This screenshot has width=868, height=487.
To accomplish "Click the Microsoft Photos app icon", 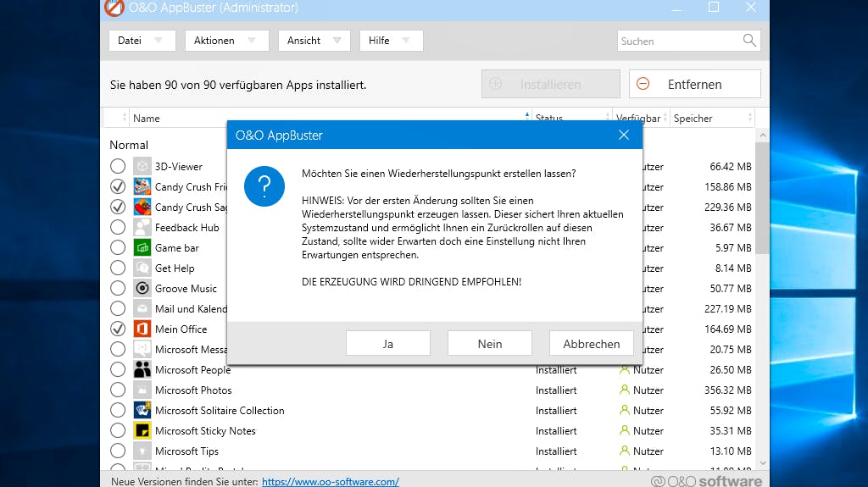I will (x=142, y=390).
